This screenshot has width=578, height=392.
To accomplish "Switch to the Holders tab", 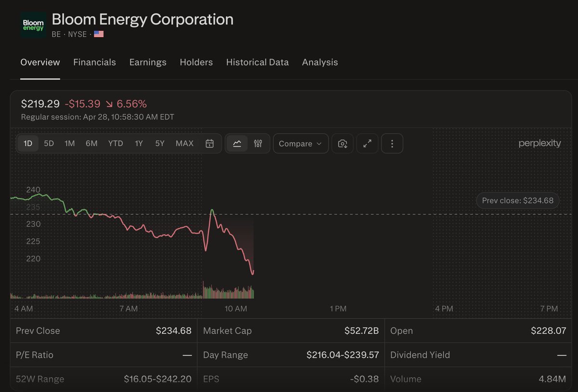I will click(196, 62).
